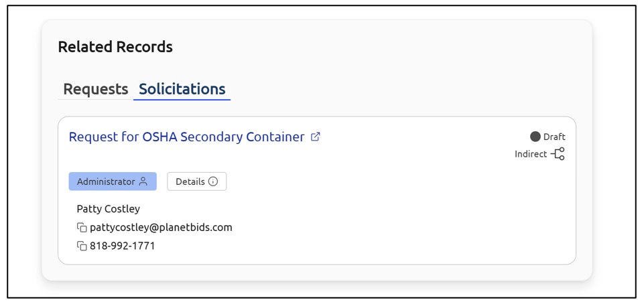Click the copy icon next to the email address
This screenshot has height=306, width=644.
[82, 228]
